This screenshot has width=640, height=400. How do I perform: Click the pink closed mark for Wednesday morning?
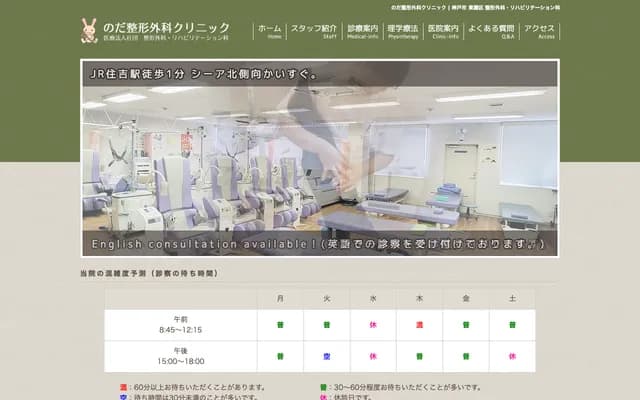pos(372,325)
